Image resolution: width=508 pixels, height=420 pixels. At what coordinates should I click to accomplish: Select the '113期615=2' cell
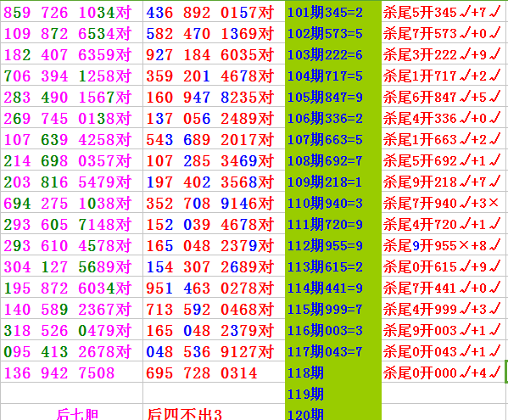[x=333, y=266]
